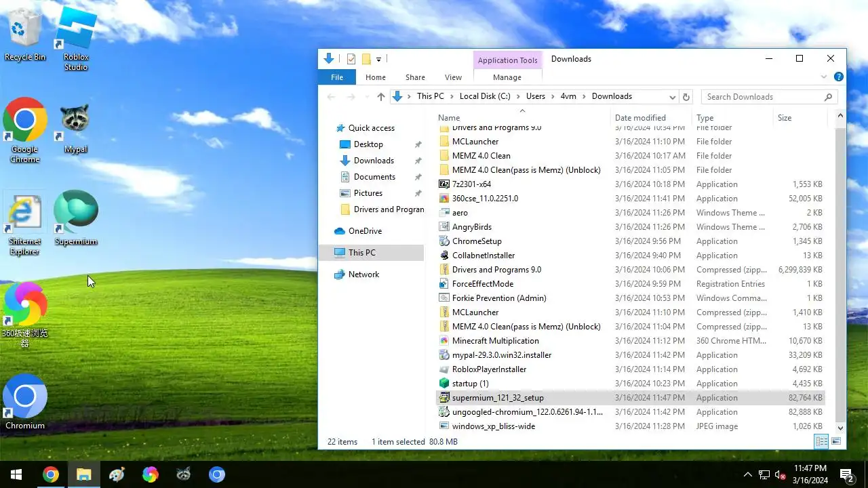Open the Customize Quick Access Toolbar dropdown

[378, 59]
